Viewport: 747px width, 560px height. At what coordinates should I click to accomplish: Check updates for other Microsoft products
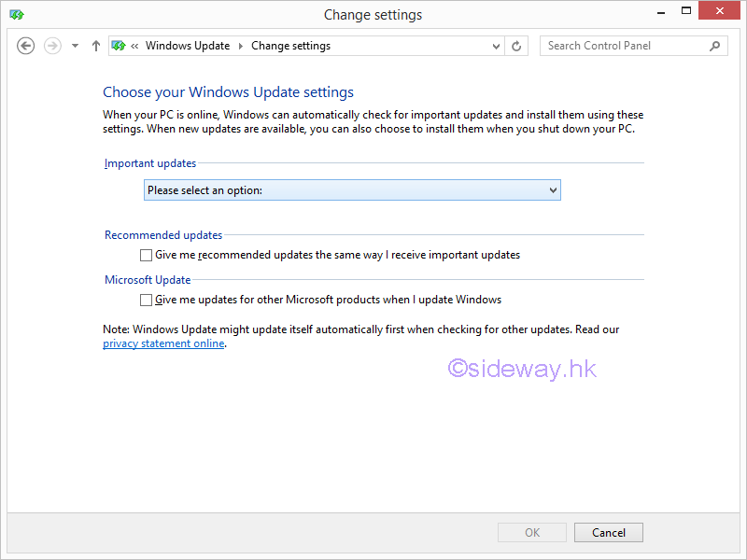[x=146, y=300]
